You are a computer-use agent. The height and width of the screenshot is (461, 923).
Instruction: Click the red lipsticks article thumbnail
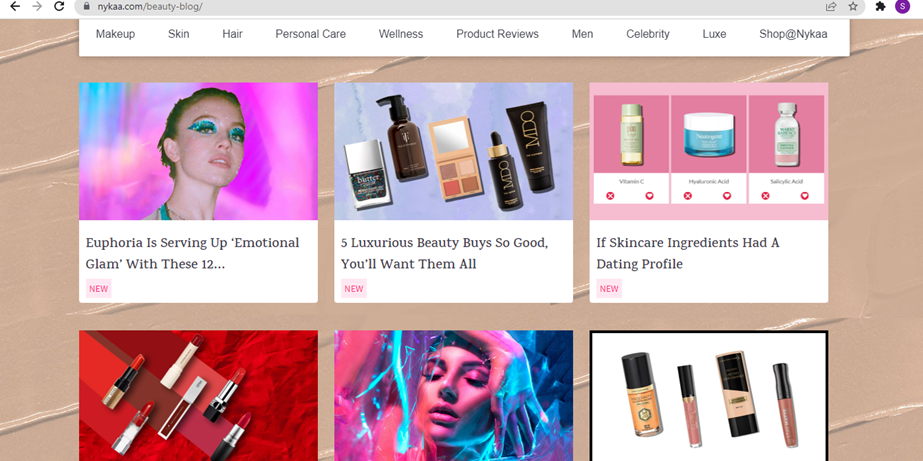click(x=198, y=396)
